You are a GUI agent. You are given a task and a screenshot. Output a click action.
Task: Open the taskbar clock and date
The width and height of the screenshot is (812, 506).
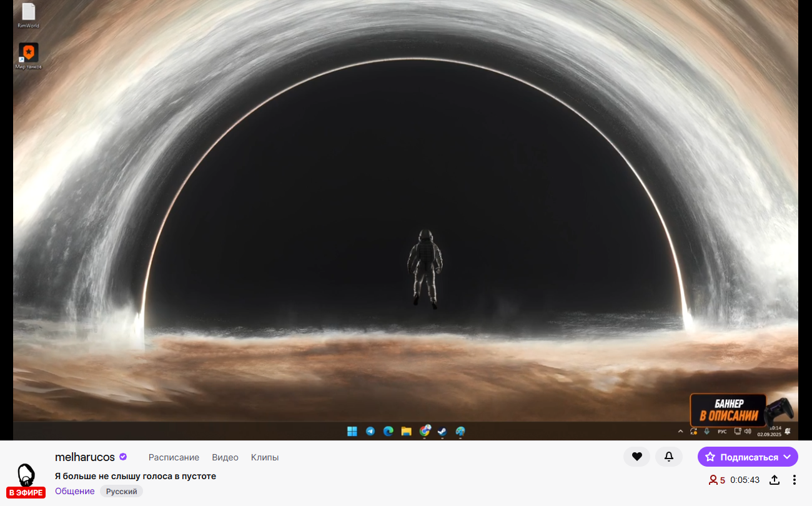click(x=770, y=431)
